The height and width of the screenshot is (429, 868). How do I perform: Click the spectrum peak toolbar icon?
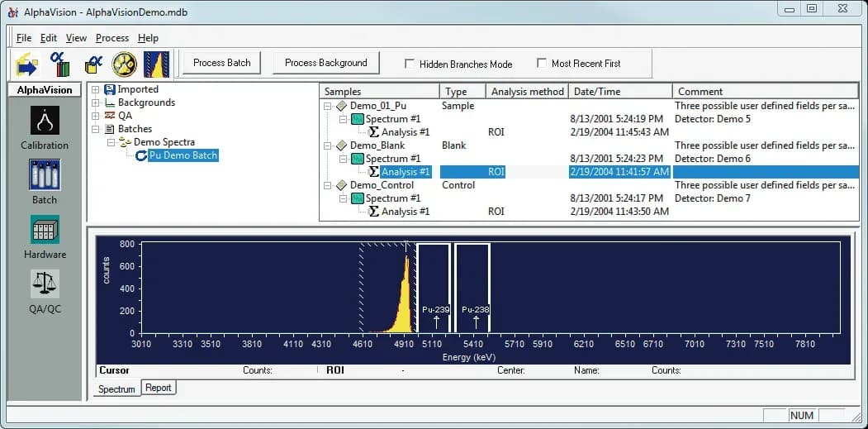[x=157, y=64]
